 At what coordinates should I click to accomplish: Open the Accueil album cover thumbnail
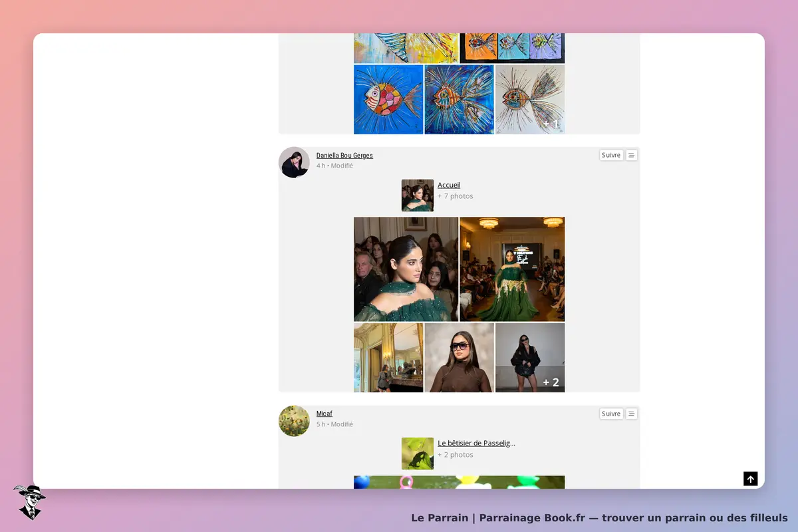(418, 196)
